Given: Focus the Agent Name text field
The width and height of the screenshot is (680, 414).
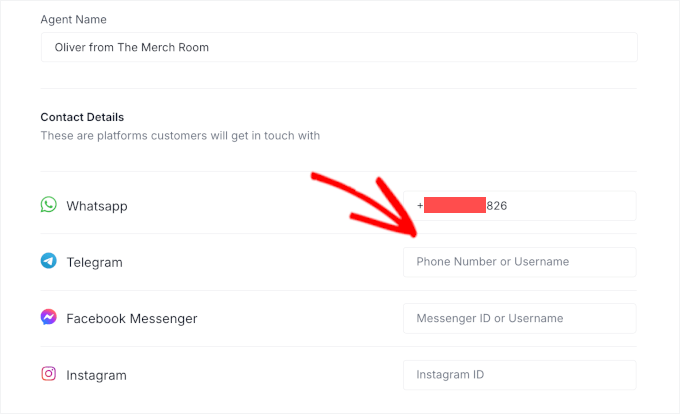Looking at the screenshot, I should point(339,48).
